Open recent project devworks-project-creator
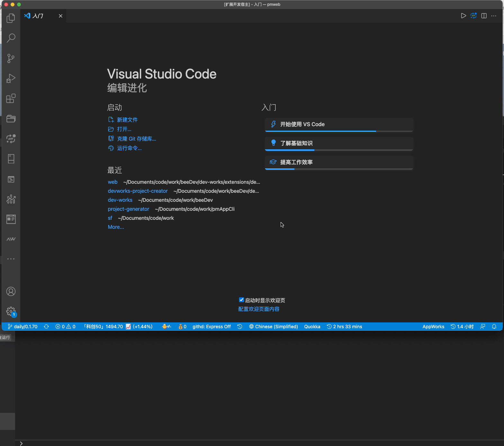504x446 pixels. point(138,191)
